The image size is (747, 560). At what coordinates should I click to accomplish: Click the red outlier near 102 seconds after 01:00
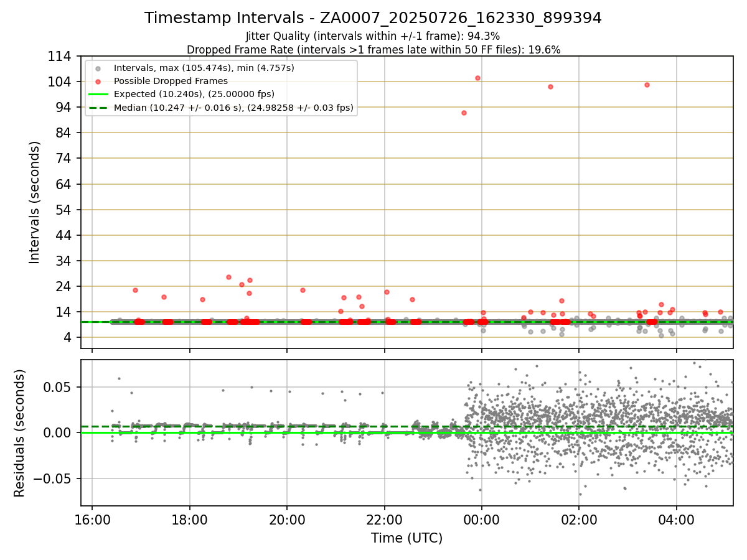(x=550, y=86)
